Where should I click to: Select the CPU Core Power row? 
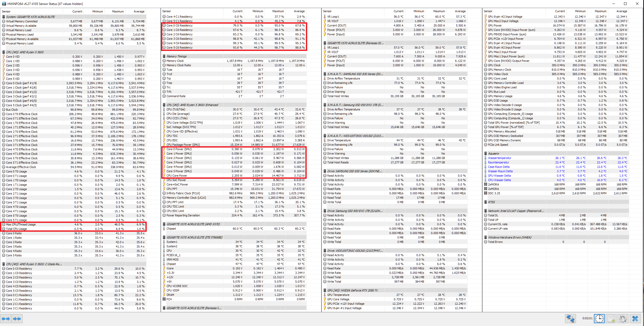(234, 176)
